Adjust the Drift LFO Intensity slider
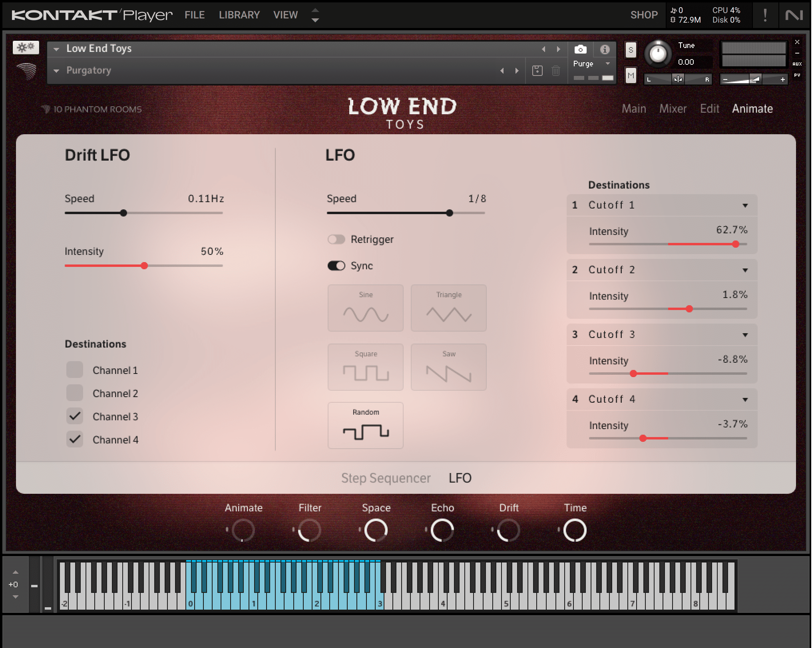Image resolution: width=812 pixels, height=648 pixels. pos(144,266)
